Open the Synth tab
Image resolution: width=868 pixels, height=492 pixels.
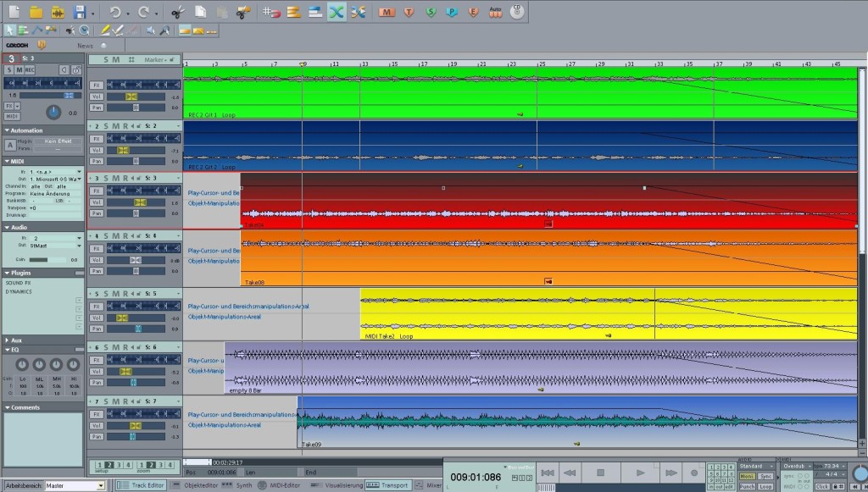[238, 485]
